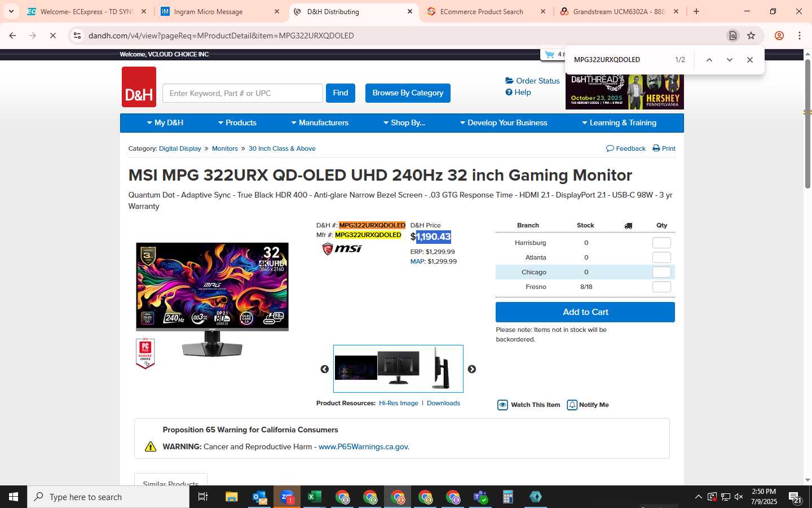Click Fresno quantity box
This screenshot has width=812, height=508.
tap(661, 287)
